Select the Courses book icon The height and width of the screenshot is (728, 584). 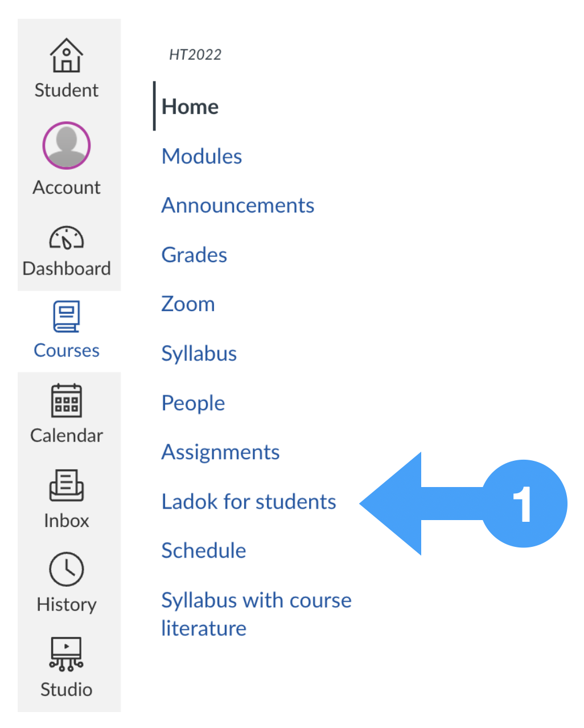tap(67, 317)
